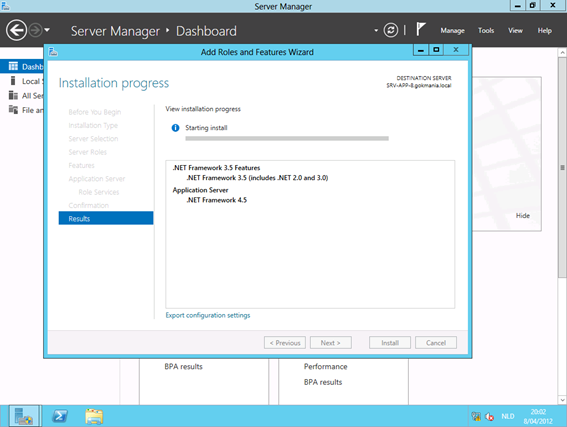Click the muted speaker icon in the tray

pyautogui.click(x=490, y=417)
